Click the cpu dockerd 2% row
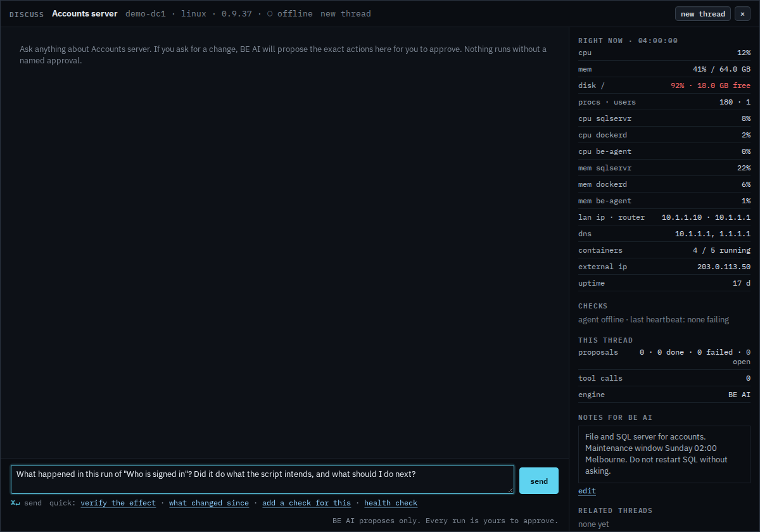 point(664,135)
